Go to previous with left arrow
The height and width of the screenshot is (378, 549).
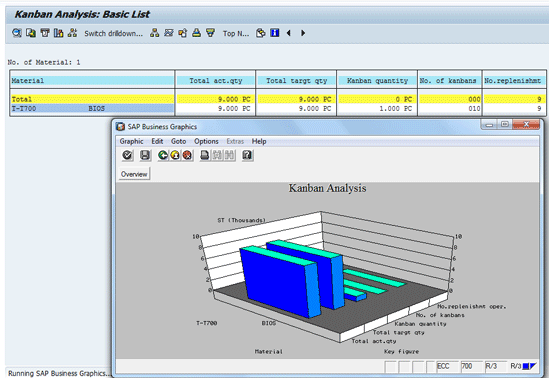[289, 33]
